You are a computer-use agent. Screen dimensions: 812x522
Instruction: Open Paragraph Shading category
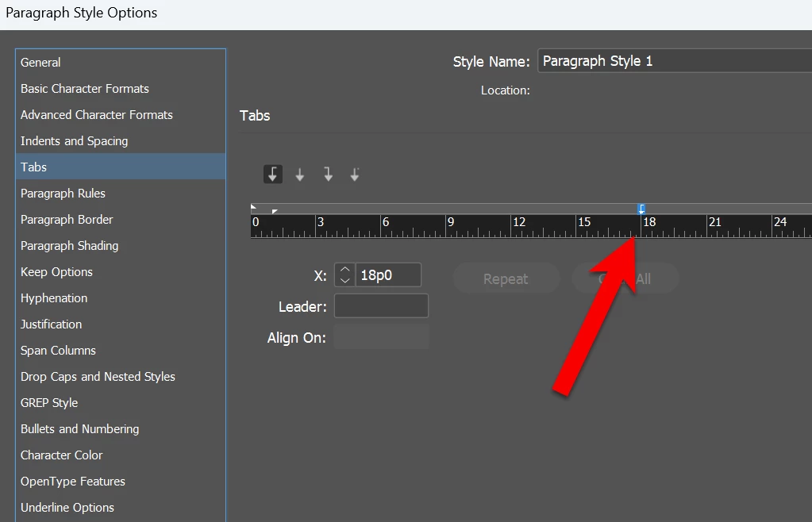121,245
